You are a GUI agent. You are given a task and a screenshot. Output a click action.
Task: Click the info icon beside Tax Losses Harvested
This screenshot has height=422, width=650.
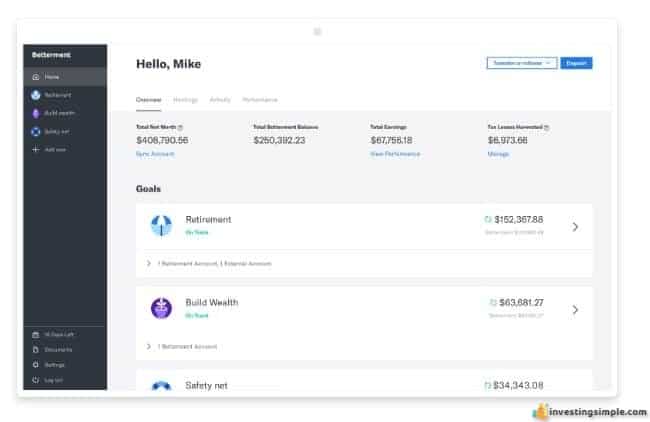[546, 127]
